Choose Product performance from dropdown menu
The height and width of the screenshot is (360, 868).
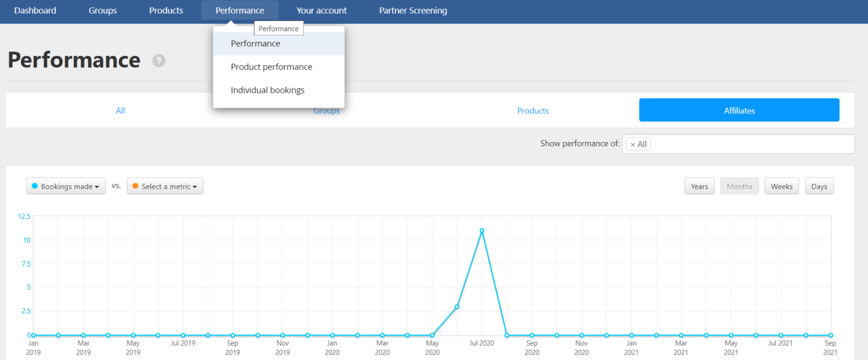pos(271,67)
